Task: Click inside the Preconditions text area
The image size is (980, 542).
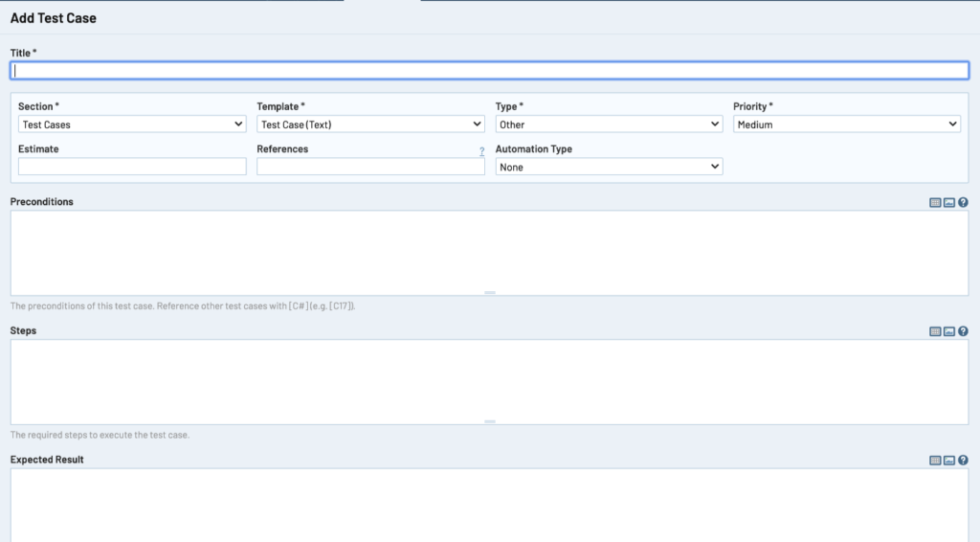Action: pyautogui.click(x=489, y=253)
